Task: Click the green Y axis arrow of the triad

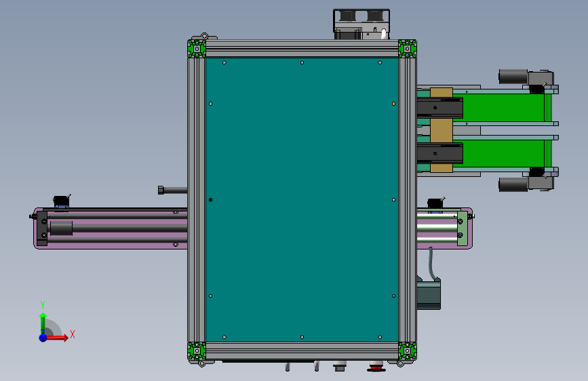Action: click(x=43, y=323)
